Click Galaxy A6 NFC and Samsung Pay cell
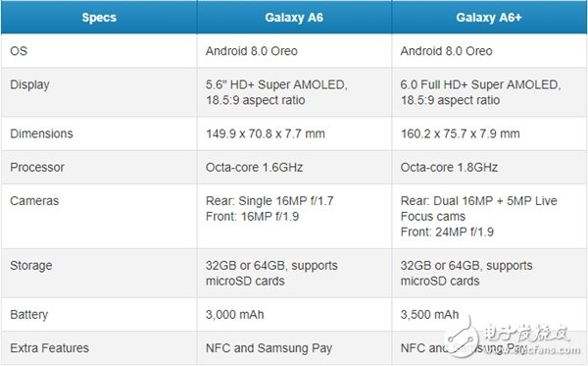This screenshot has width=588, height=366. (x=294, y=348)
